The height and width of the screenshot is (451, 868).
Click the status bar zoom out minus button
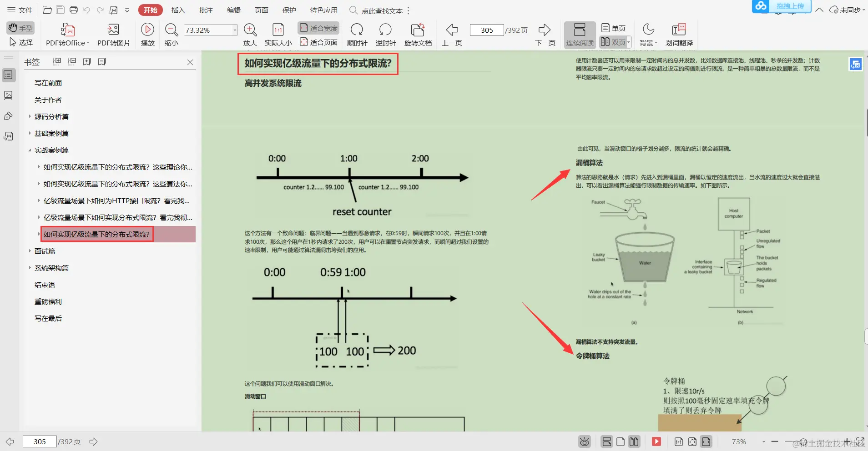pos(775,441)
